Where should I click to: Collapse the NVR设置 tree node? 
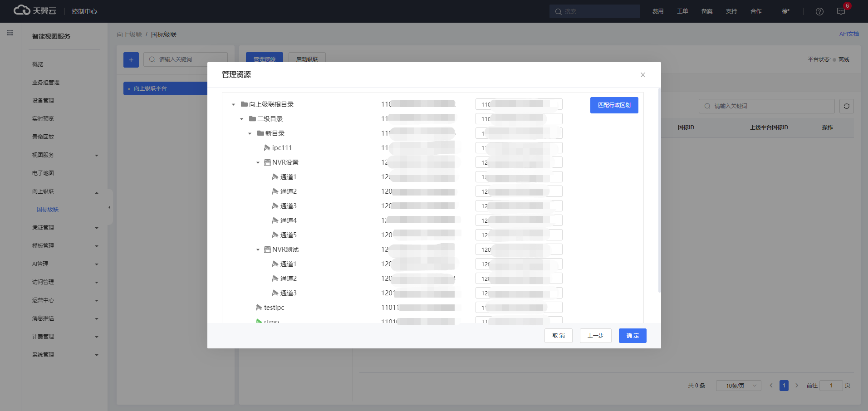tap(258, 162)
